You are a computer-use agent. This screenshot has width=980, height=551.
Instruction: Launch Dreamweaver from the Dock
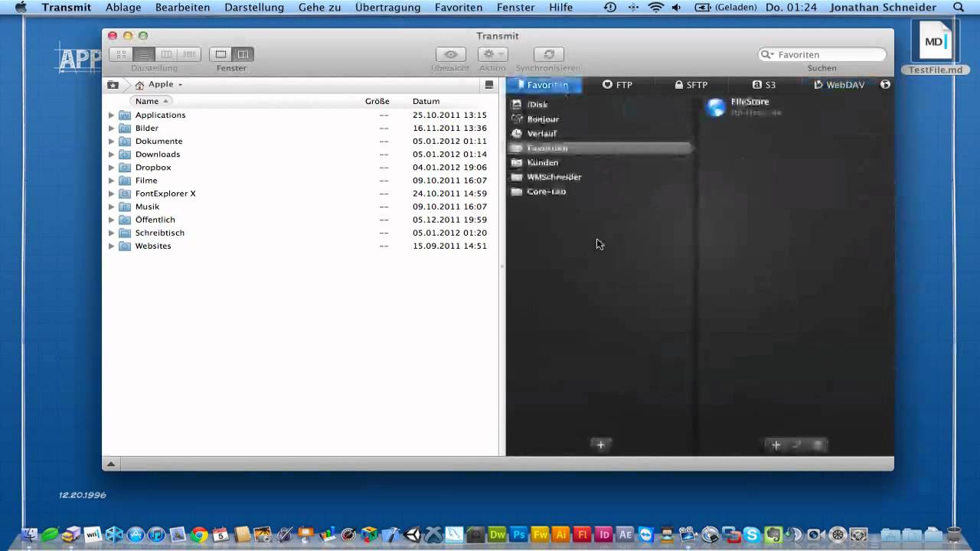[498, 534]
